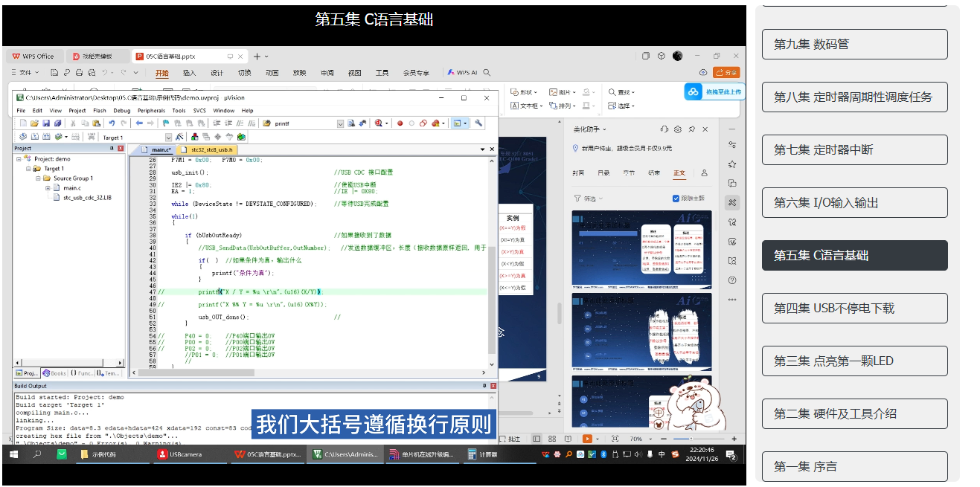Click star icon in WPS right sidebar
Screen dimensions: 980x487
732,164
